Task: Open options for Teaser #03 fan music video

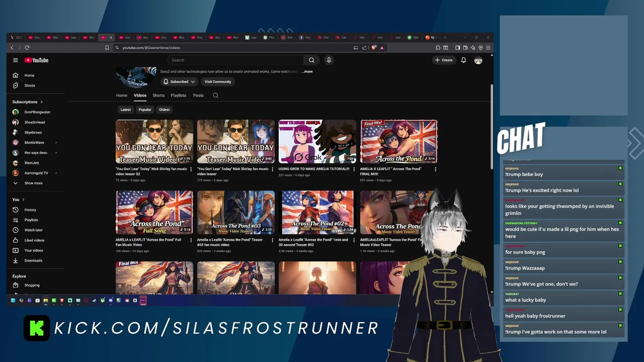Action: (x=273, y=240)
